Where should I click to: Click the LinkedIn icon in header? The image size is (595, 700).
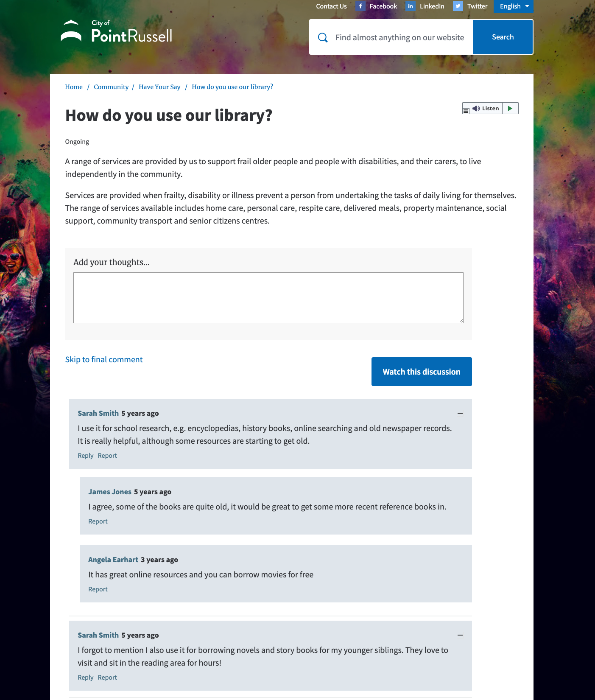coord(410,6)
